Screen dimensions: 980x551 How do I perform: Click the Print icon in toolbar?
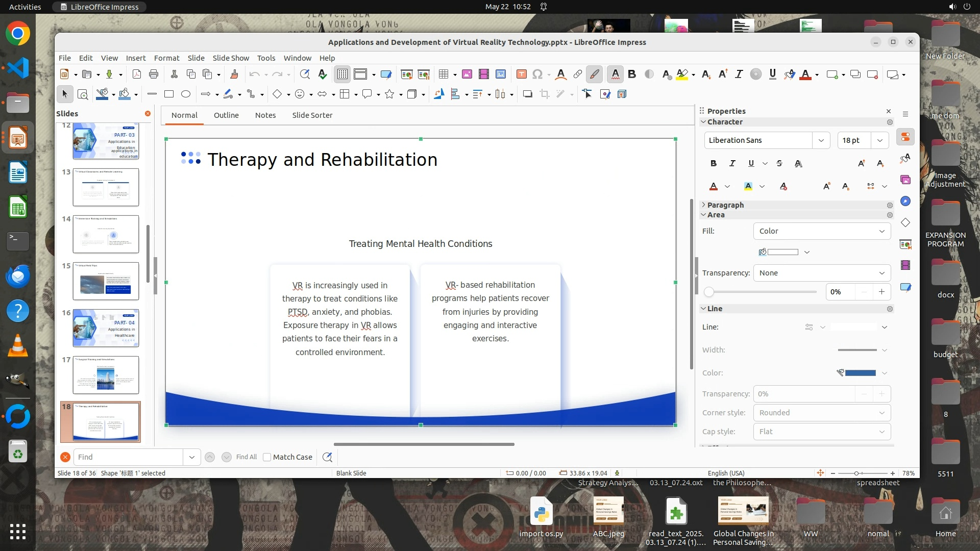[x=154, y=74]
